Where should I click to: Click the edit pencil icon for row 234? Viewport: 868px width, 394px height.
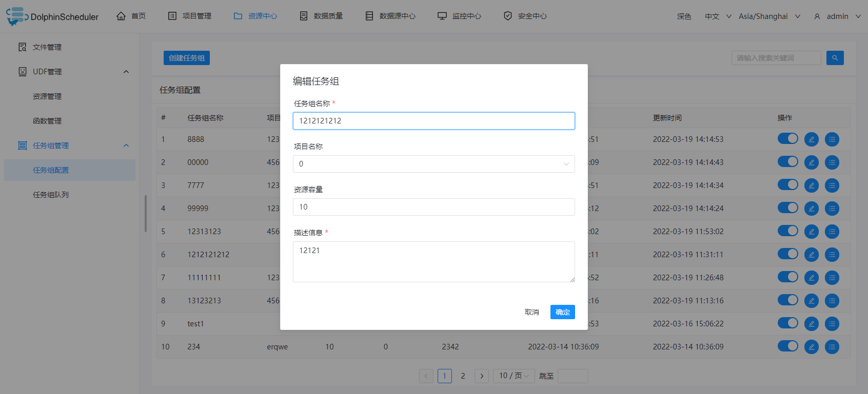811,347
